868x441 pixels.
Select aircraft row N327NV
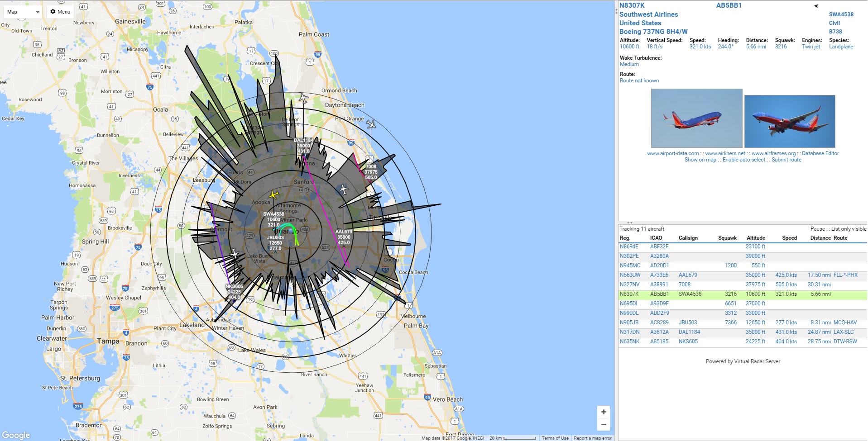pyautogui.click(x=743, y=285)
